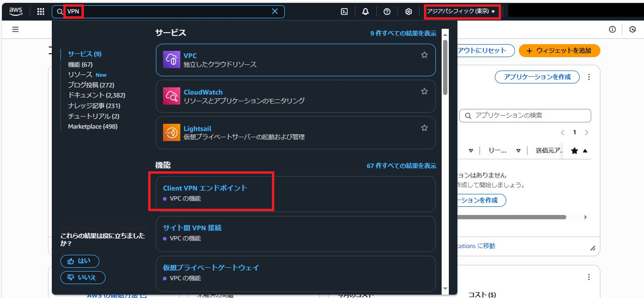
Task: Open the AWS home logo
Action: 16,12
